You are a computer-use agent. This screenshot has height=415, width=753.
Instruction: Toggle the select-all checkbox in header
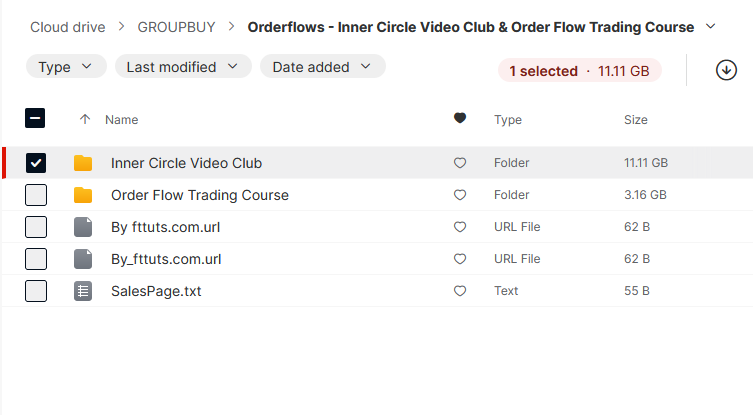point(35,118)
